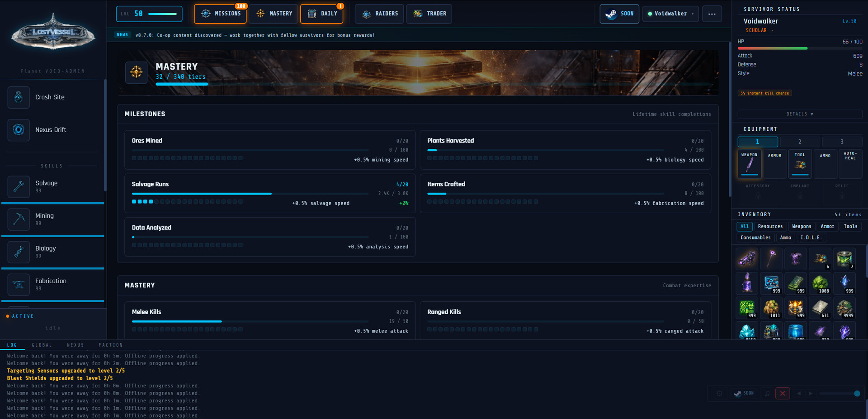The width and height of the screenshot is (868, 419).
Task: Adjust the volume slider handle
Action: click(x=857, y=394)
